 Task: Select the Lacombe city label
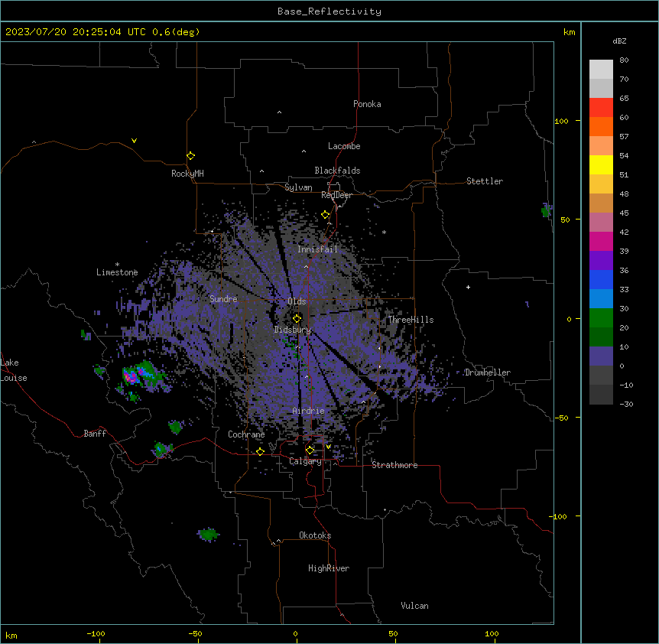click(344, 146)
